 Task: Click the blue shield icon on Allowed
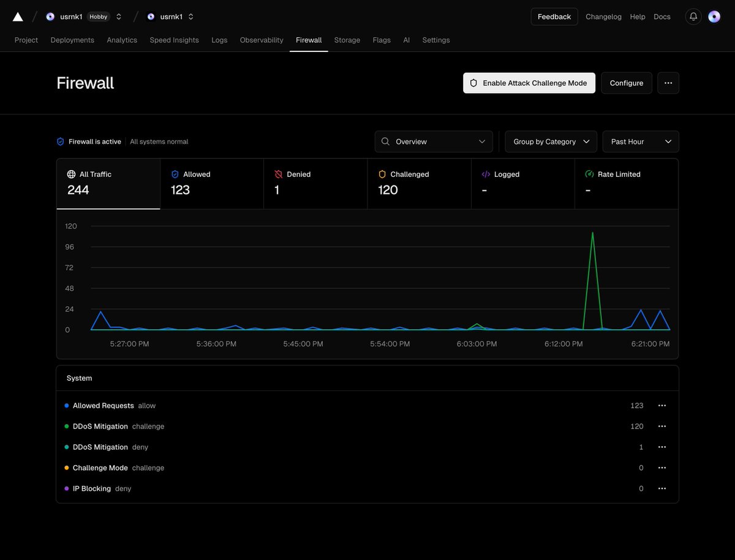pyautogui.click(x=175, y=174)
